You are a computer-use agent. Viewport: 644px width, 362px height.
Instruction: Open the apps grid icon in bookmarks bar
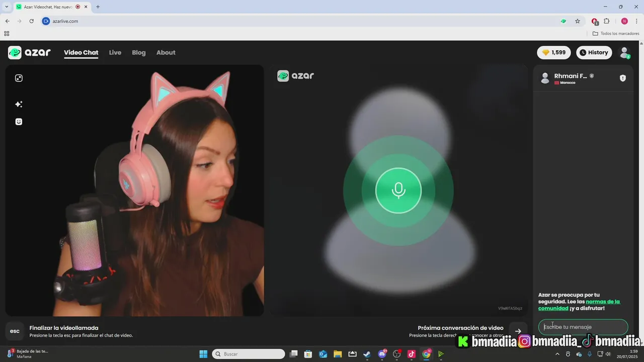click(x=7, y=34)
